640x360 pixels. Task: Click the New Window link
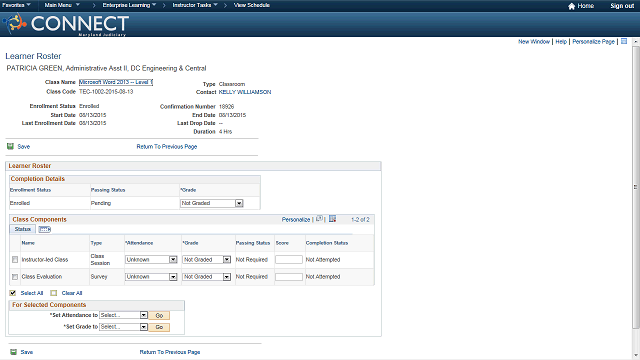534,42
